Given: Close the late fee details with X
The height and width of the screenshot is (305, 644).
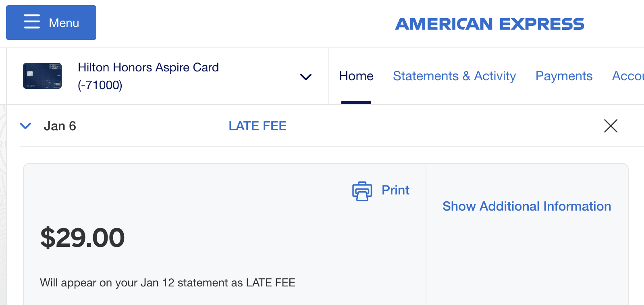Looking at the screenshot, I should click(611, 126).
